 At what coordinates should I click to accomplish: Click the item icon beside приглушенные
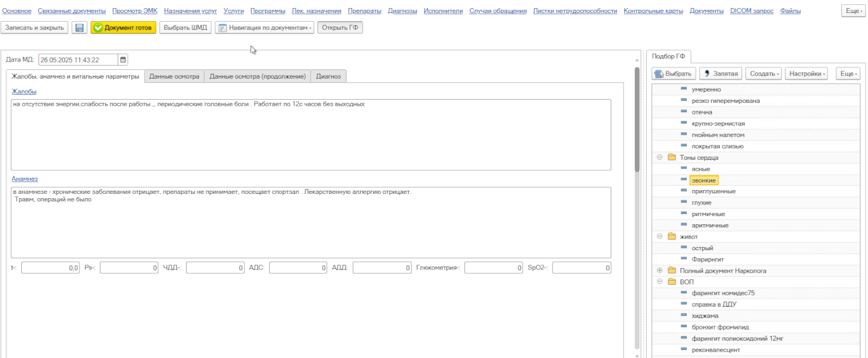684,191
